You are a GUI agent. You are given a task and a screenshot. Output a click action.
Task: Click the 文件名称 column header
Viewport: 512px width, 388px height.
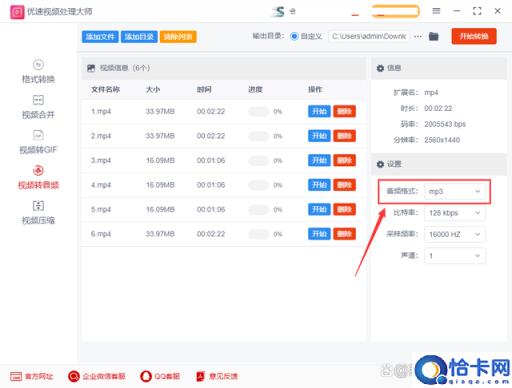tap(105, 89)
